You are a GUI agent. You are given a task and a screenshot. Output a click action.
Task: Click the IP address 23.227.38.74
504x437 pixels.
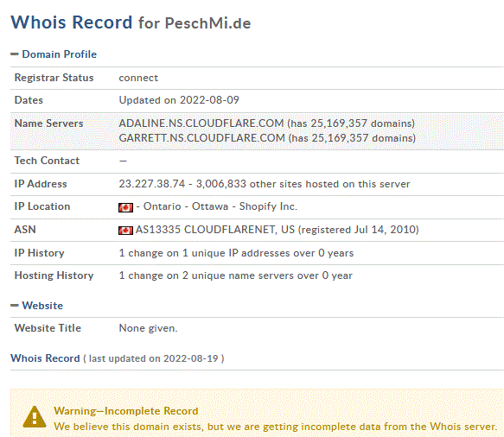(151, 184)
